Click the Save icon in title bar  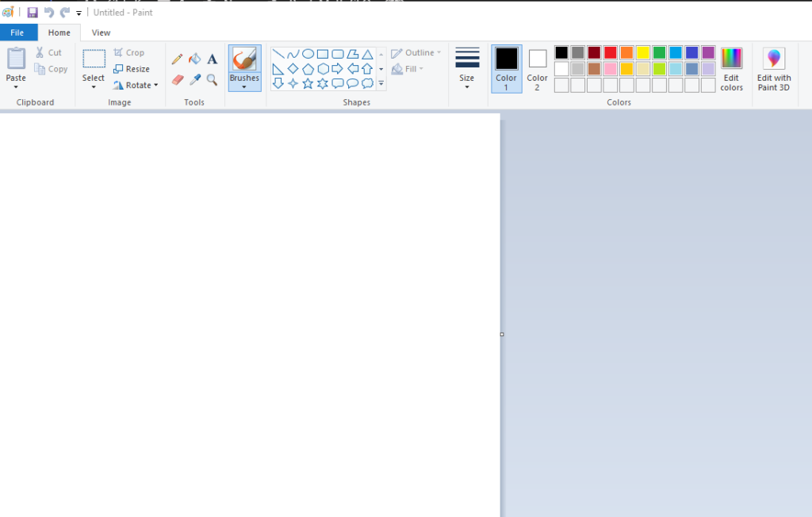tap(32, 13)
